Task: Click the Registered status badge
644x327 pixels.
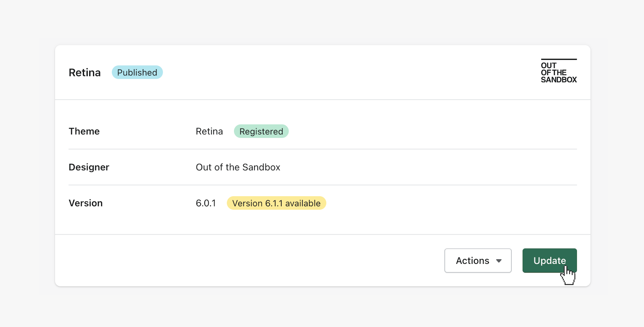Action: 261,131
